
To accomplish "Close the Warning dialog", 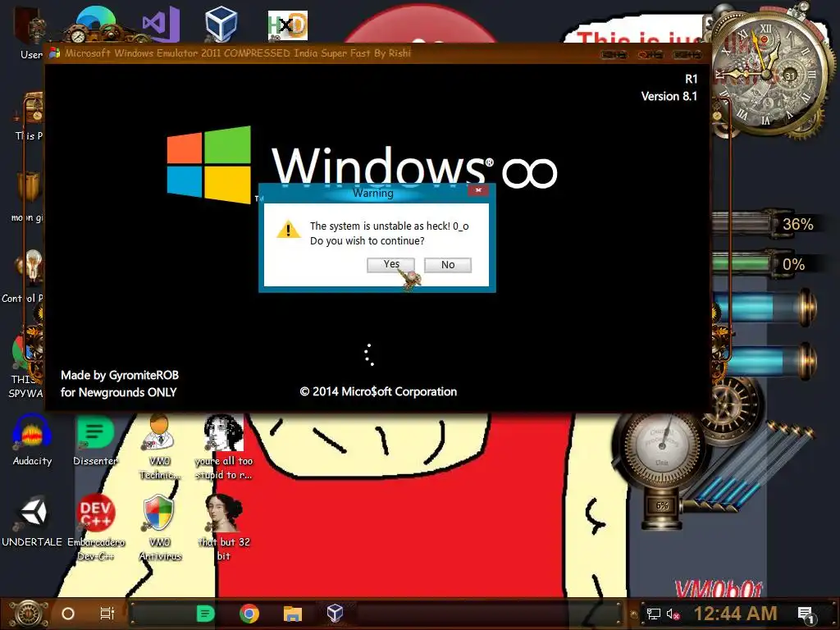I will [478, 190].
